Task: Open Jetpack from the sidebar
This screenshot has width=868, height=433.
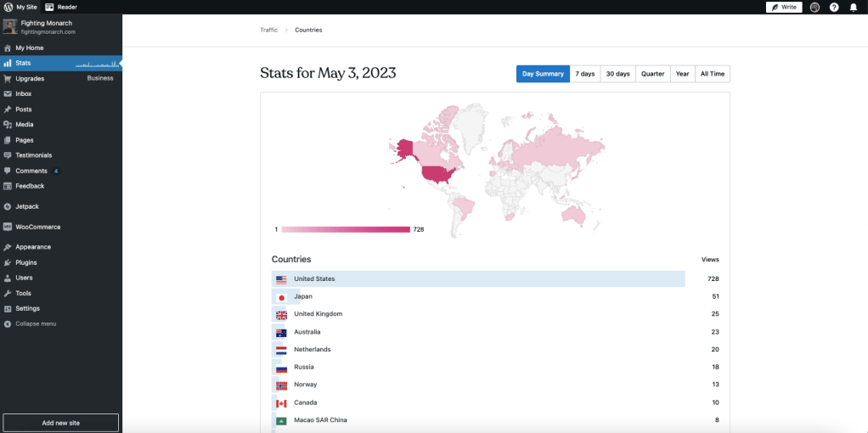Action: pos(27,206)
